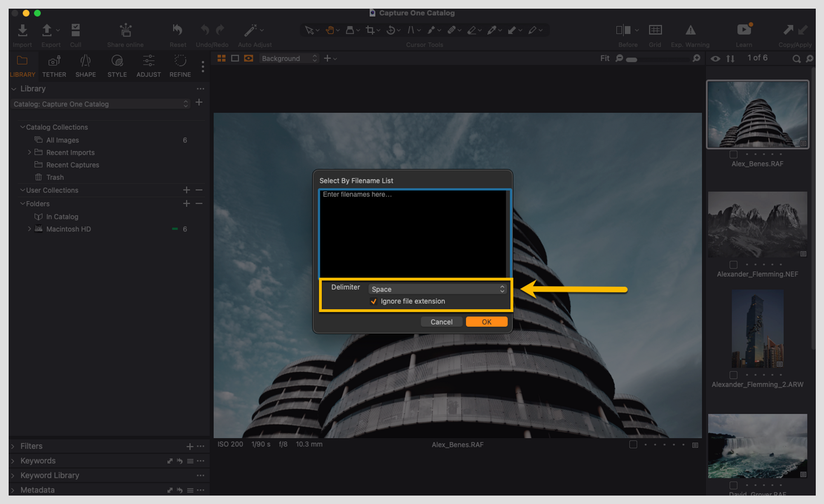This screenshot has width=824, height=504.
Task: Select the Recent Captures collection
Action: 73,165
